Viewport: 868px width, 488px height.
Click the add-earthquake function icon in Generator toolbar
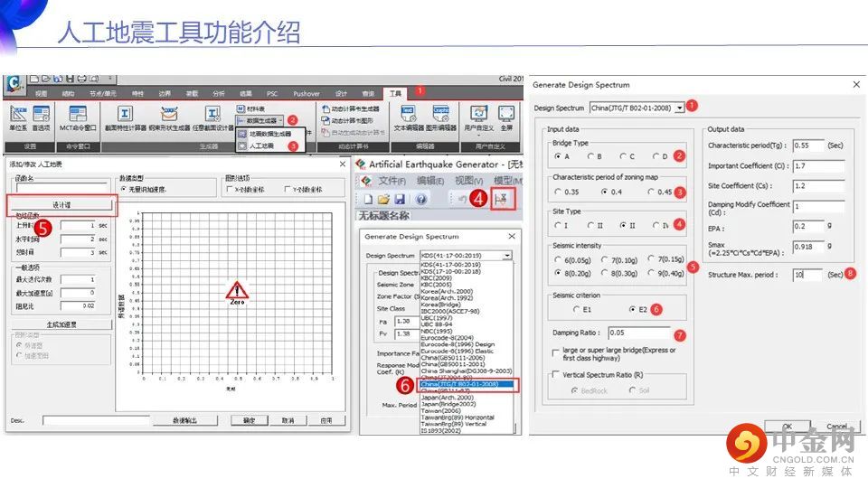pyautogui.click(x=502, y=199)
